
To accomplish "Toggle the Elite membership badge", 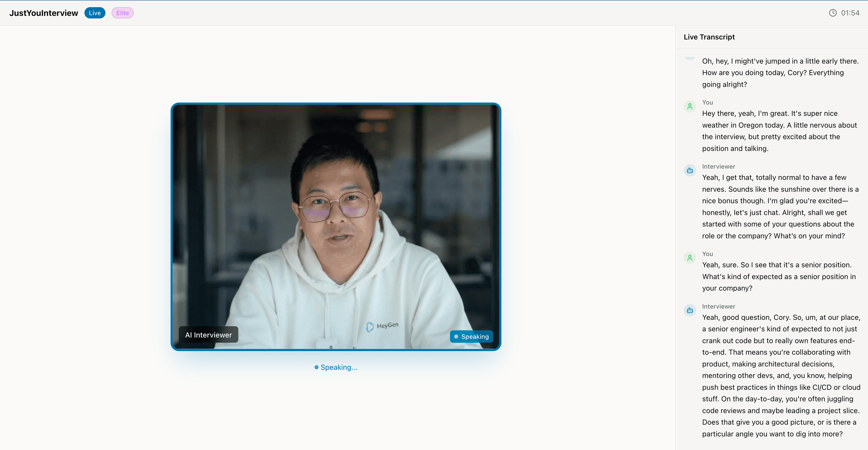I will point(122,13).
